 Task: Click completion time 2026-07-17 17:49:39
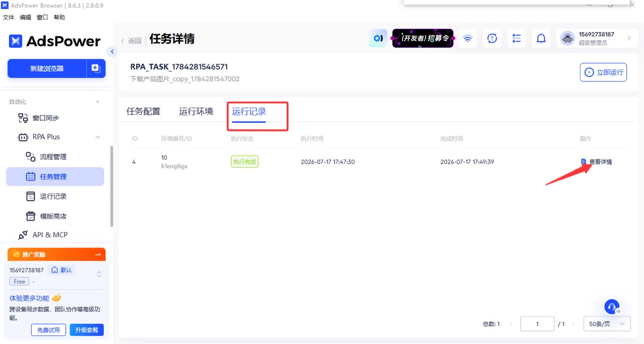coord(467,162)
